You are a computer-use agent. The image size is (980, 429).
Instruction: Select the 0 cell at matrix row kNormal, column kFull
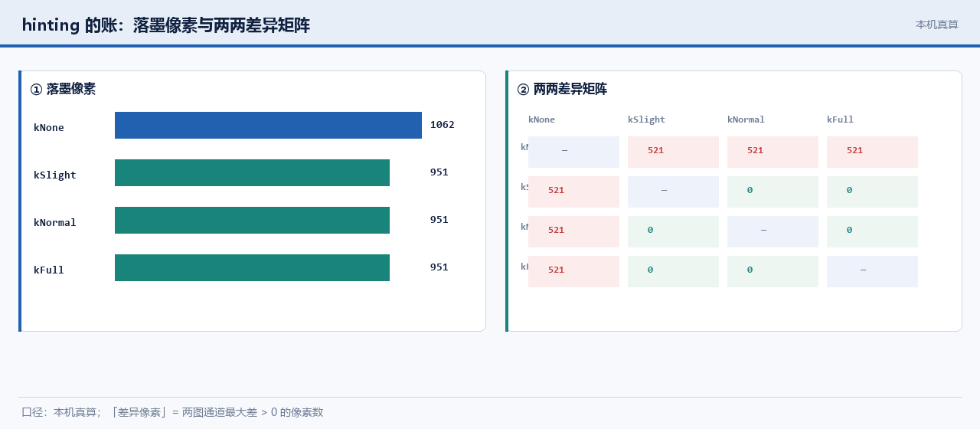pyautogui.click(x=872, y=231)
